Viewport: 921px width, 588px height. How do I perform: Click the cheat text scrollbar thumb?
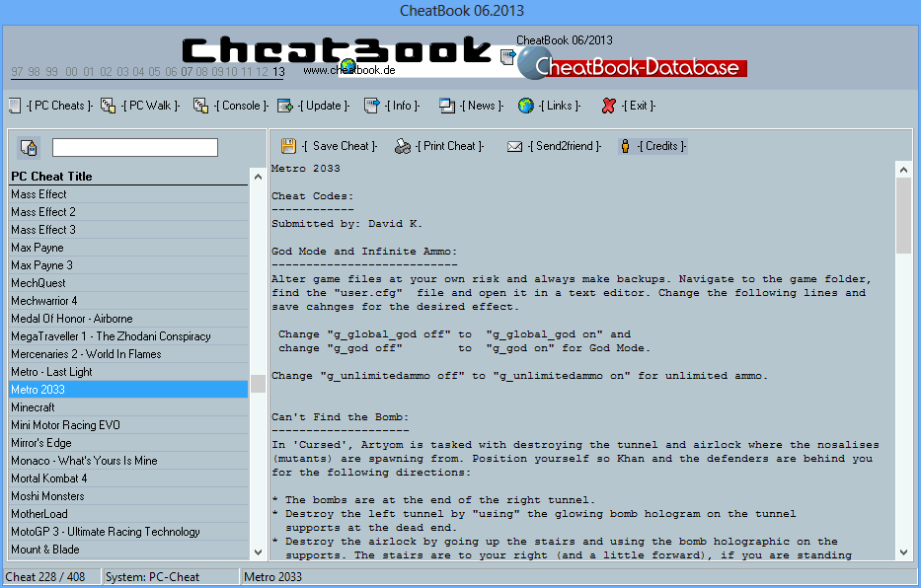(x=904, y=216)
